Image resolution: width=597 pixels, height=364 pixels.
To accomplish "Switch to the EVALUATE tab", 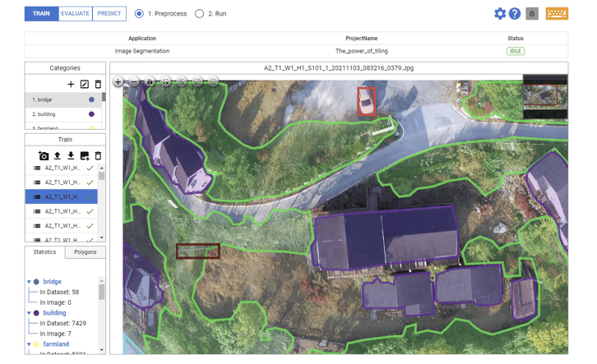I will click(75, 14).
